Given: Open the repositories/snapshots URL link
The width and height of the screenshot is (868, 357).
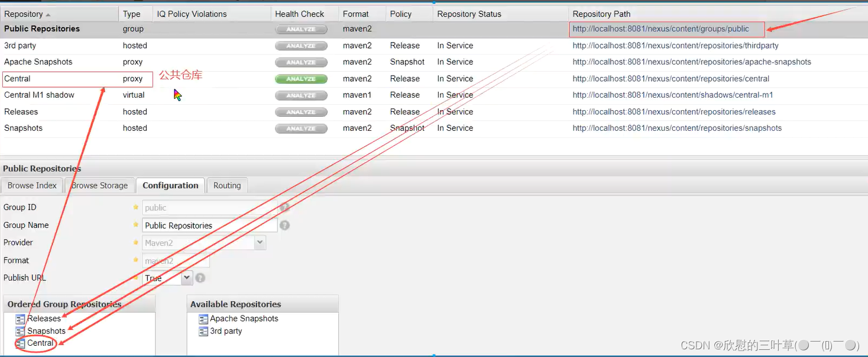Looking at the screenshot, I should point(677,128).
